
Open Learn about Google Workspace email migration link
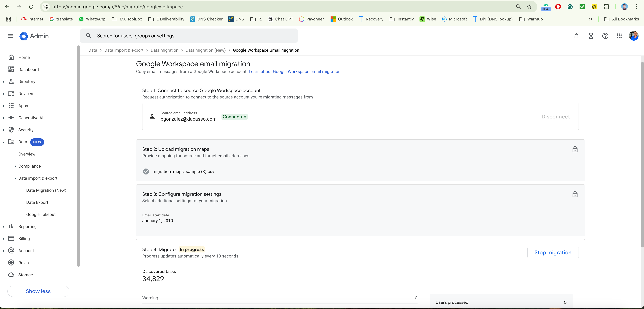[294, 71]
